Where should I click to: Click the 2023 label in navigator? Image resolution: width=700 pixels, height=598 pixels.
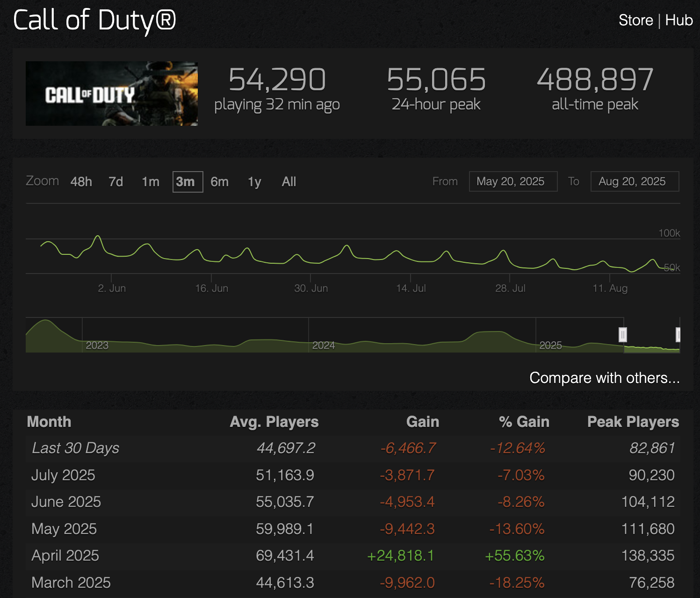[97, 345]
